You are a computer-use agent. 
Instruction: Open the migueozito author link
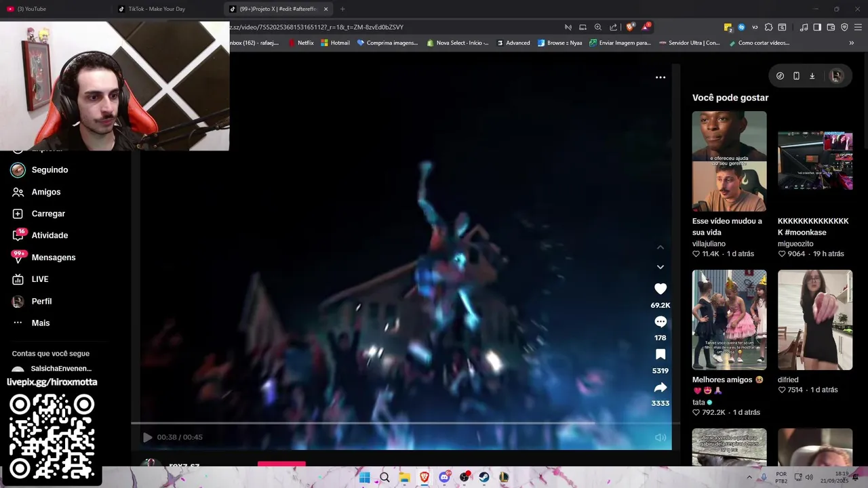795,243
